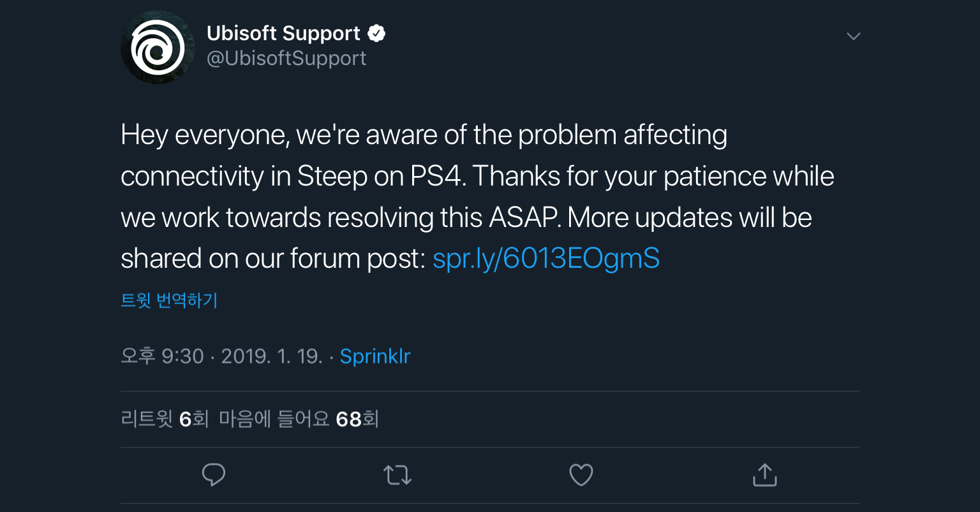
Task: Like the tweet with the heart icon
Action: pos(581,475)
